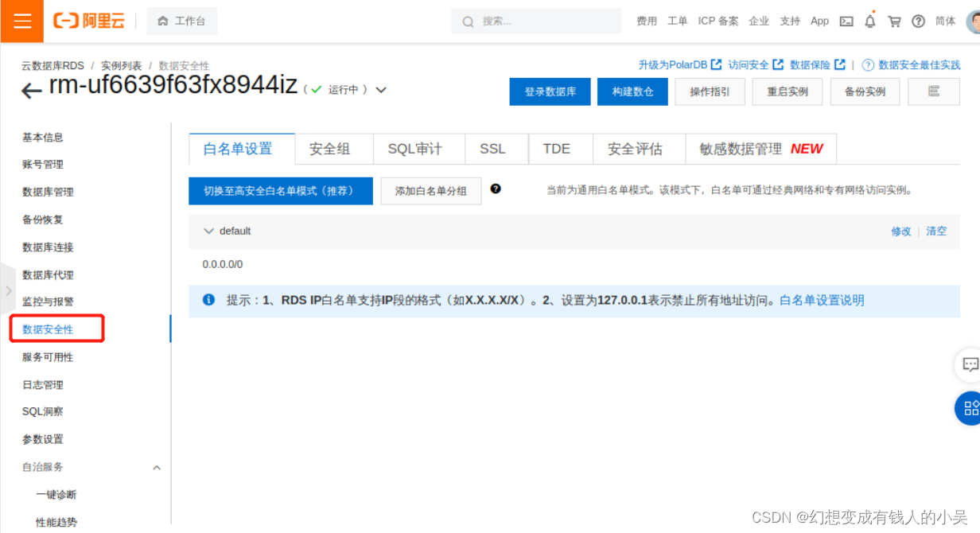Open the instance status dropdown arrow

pyautogui.click(x=381, y=90)
